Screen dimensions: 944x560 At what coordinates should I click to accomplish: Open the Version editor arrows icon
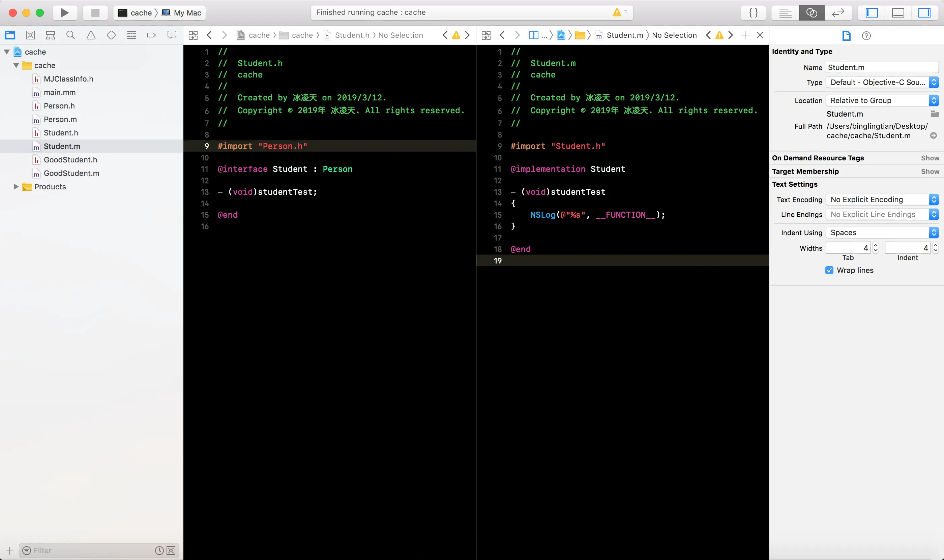[x=838, y=13]
